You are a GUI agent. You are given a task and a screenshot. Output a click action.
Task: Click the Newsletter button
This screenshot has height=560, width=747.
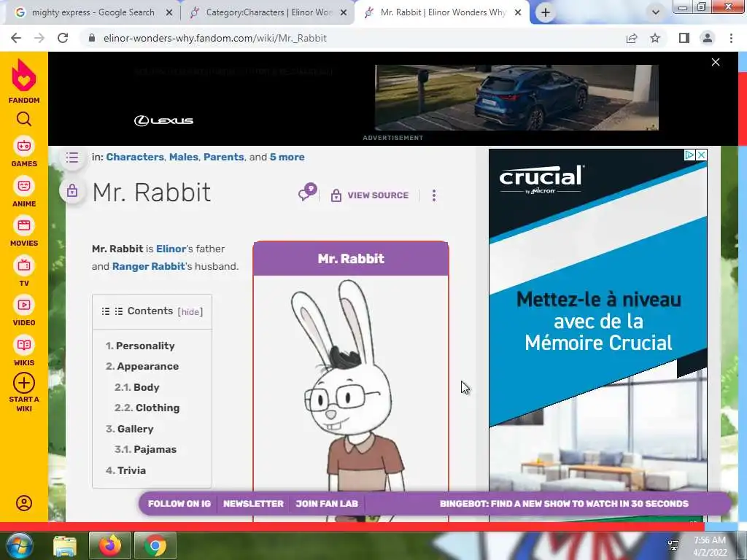pyautogui.click(x=253, y=504)
